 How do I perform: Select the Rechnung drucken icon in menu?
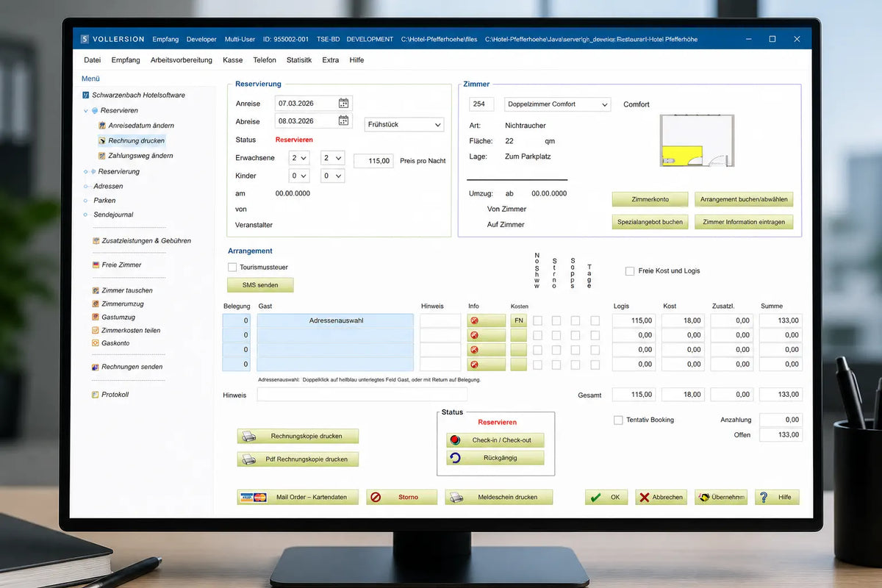point(102,140)
